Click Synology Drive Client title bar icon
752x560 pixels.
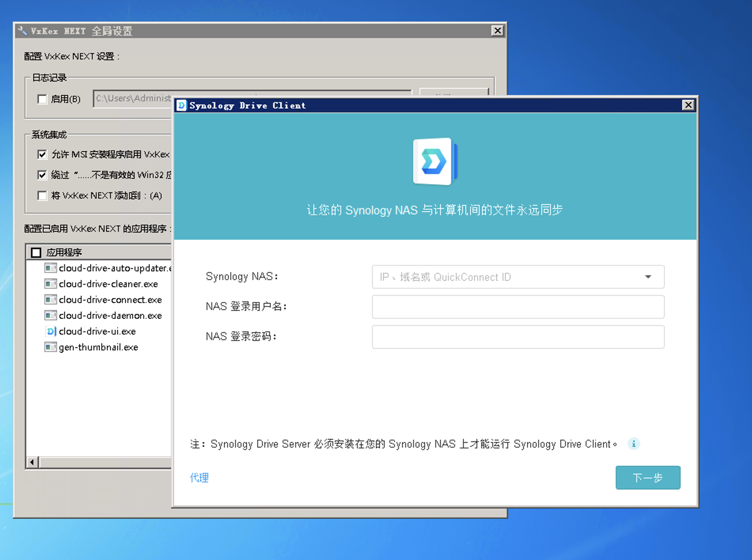point(182,105)
